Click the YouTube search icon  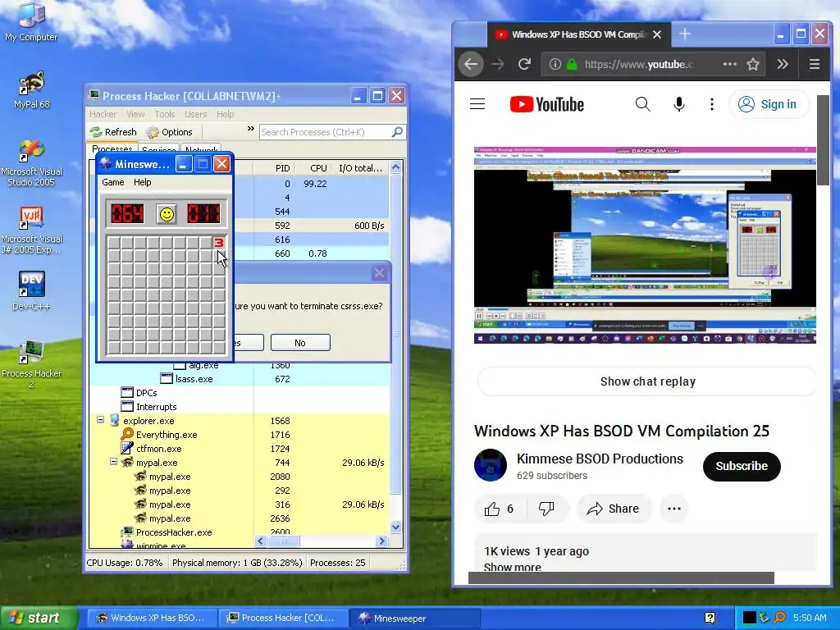click(643, 104)
